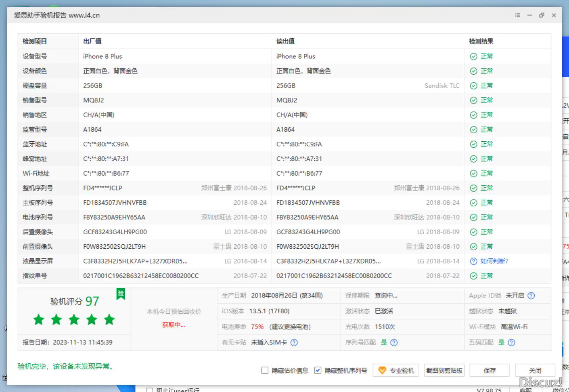This screenshot has width=569, height=392.
Task: Click the 未开启 Apple ID lock status
Action: click(x=515, y=296)
